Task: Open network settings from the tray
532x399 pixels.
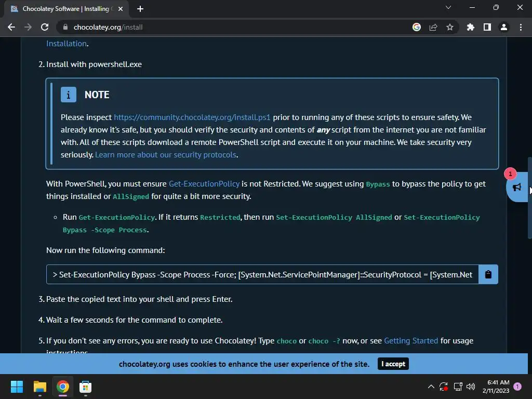Action: (x=458, y=387)
